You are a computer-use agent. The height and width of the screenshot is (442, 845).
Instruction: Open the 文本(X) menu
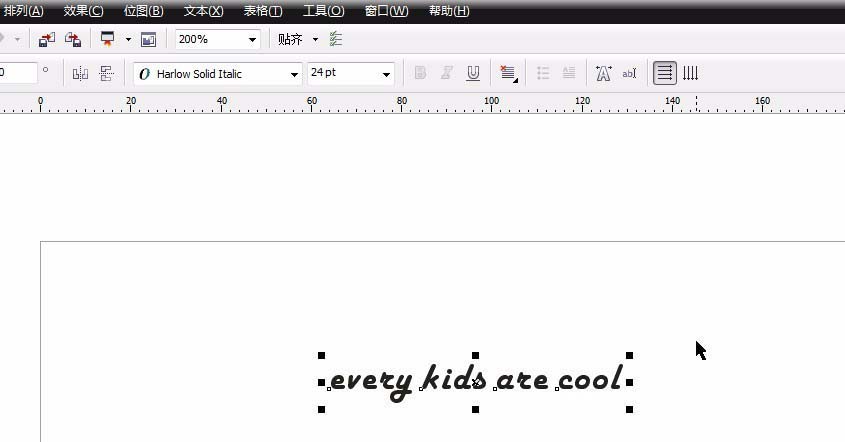pyautogui.click(x=203, y=11)
